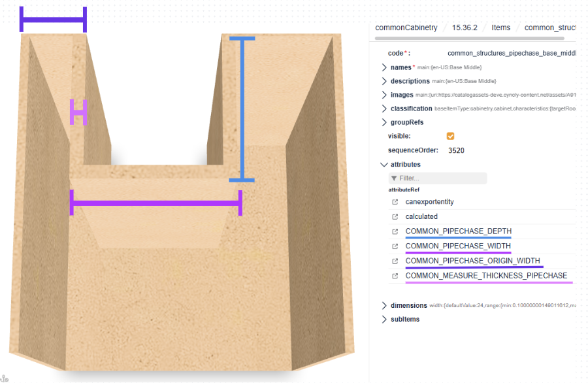Image resolution: width=588 pixels, height=383 pixels.
Task: Expand the dimensions section
Action: pyautogui.click(x=385, y=305)
